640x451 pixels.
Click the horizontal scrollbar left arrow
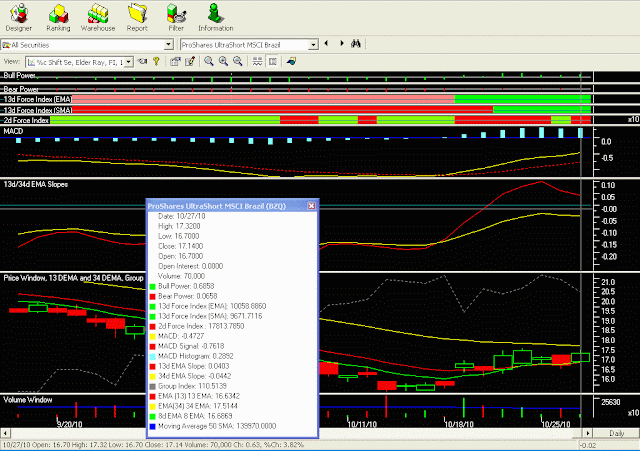coord(5,433)
